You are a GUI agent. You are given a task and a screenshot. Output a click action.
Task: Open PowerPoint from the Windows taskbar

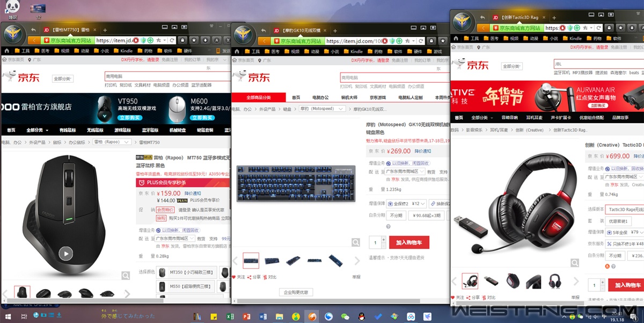(x=246, y=317)
